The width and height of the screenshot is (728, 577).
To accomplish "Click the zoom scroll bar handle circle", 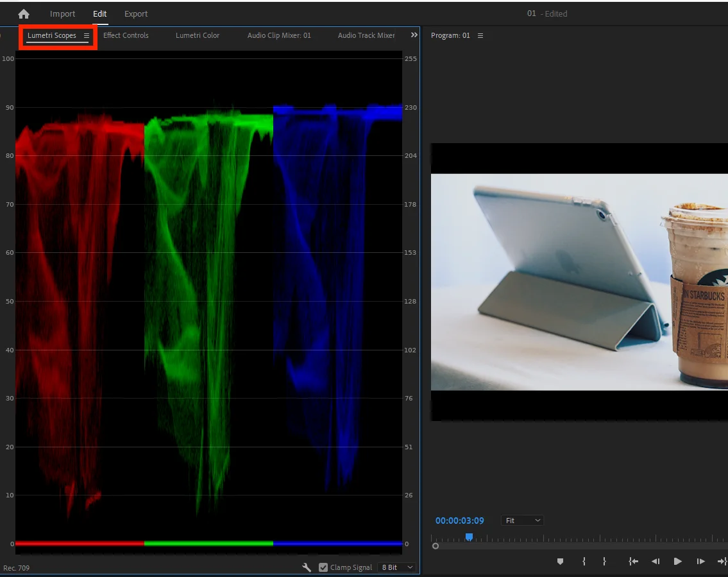I will coord(436,546).
